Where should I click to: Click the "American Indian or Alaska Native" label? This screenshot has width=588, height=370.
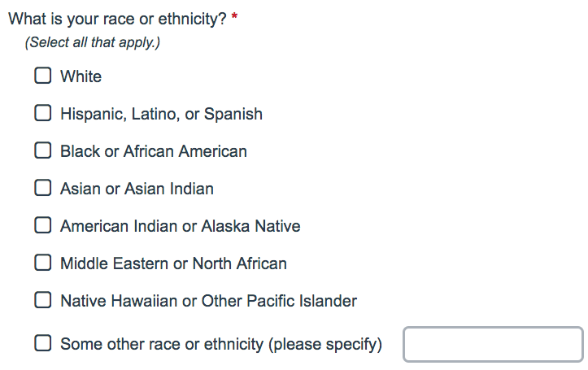181,226
